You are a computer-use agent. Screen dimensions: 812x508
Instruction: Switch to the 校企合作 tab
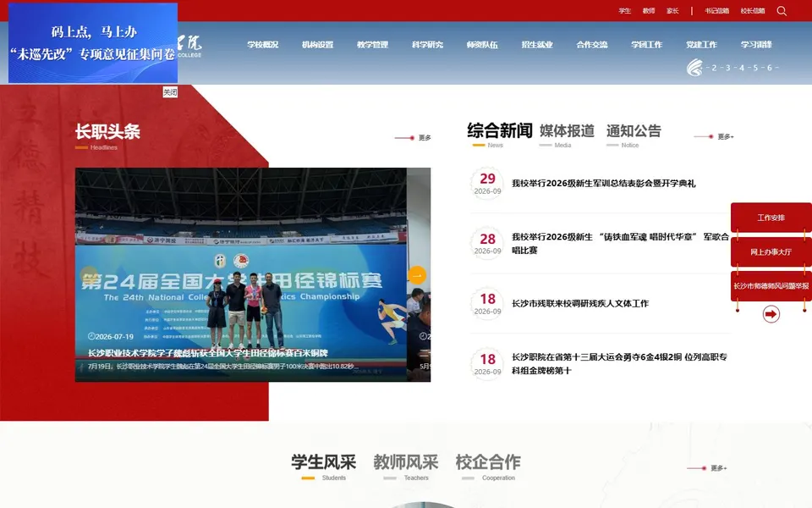(x=488, y=462)
